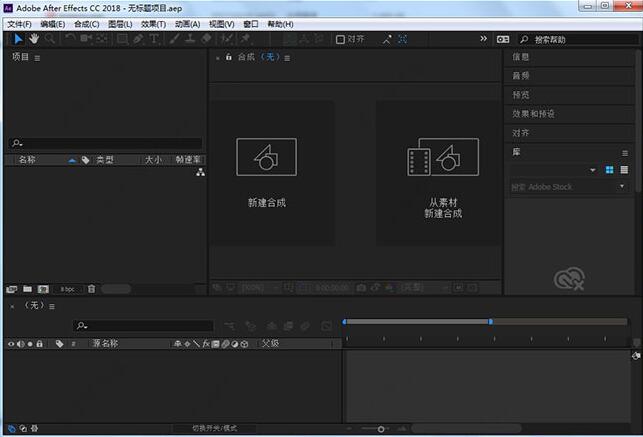Image resolution: width=643 pixels, height=437 pixels.
Task: Switch library to grid view icon
Action: tap(610, 170)
